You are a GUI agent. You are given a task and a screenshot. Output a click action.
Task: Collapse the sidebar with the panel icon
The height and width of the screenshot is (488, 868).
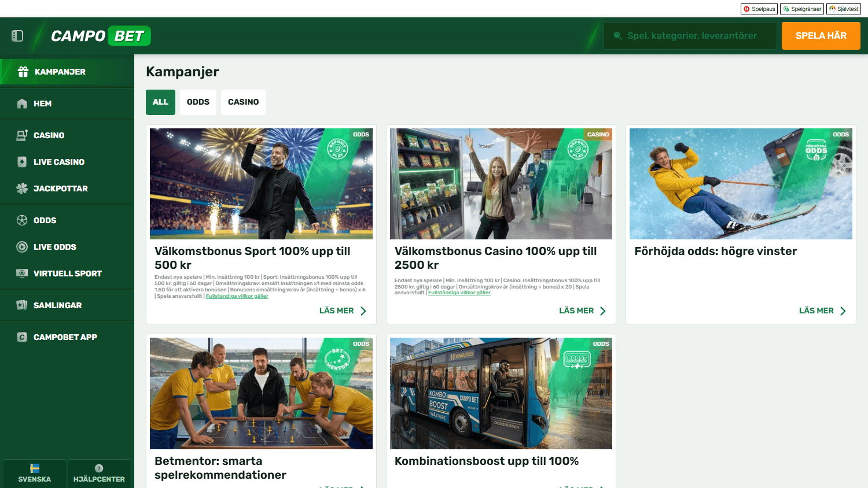click(x=17, y=36)
